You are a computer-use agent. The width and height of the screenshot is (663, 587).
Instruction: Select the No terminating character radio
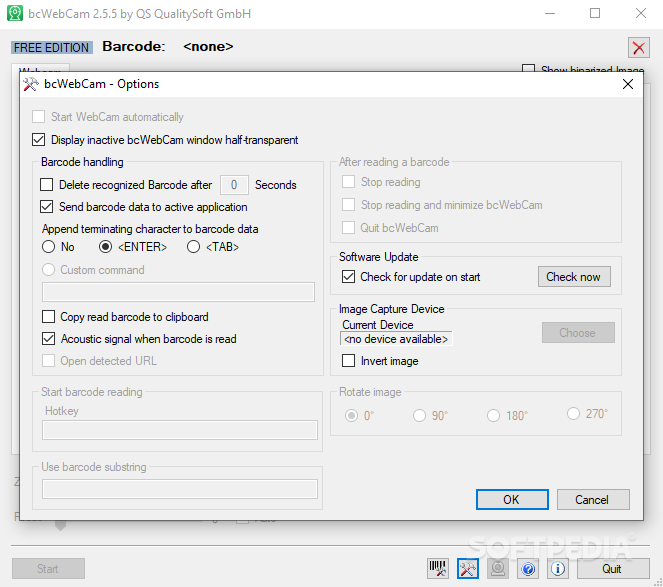(49, 247)
